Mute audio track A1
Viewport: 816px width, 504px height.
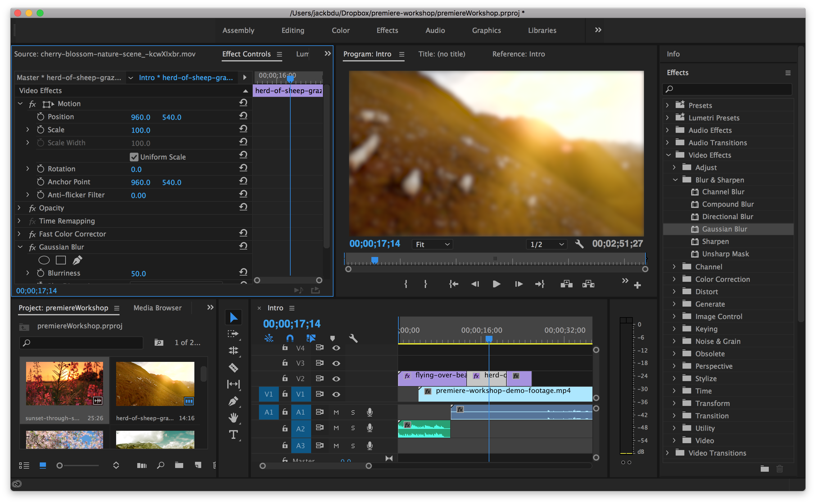336,412
